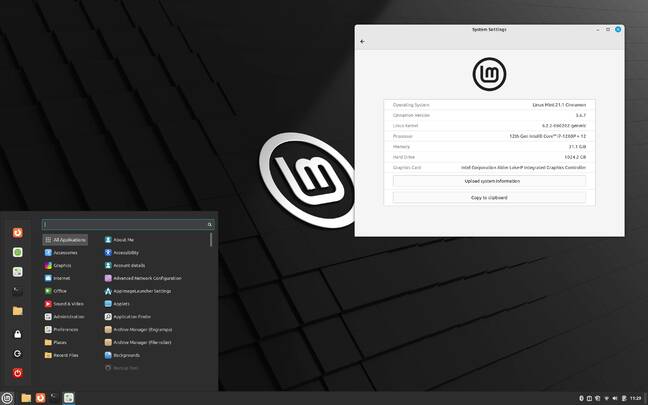Launch Application Finder
Screen dimensions: 648x405
[x=128, y=317]
